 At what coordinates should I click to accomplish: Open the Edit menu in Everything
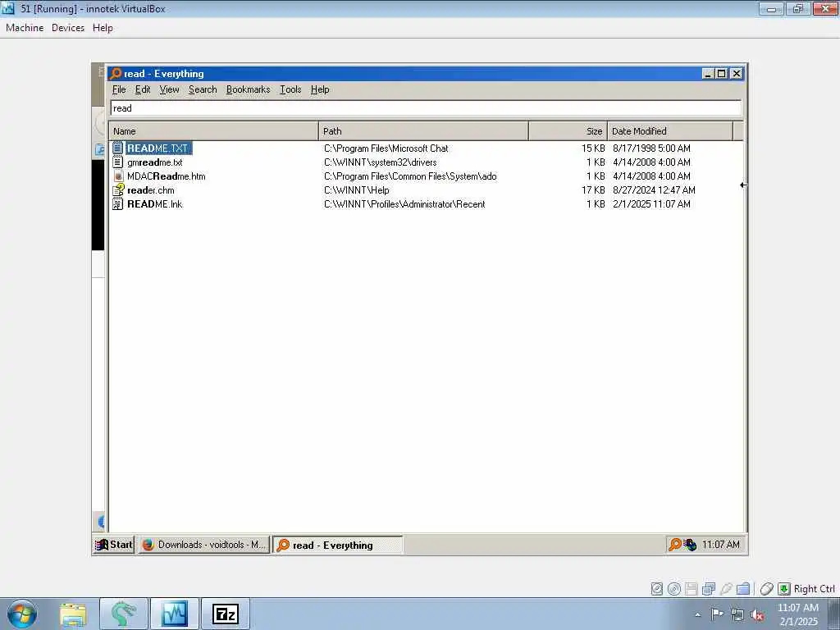[143, 89]
